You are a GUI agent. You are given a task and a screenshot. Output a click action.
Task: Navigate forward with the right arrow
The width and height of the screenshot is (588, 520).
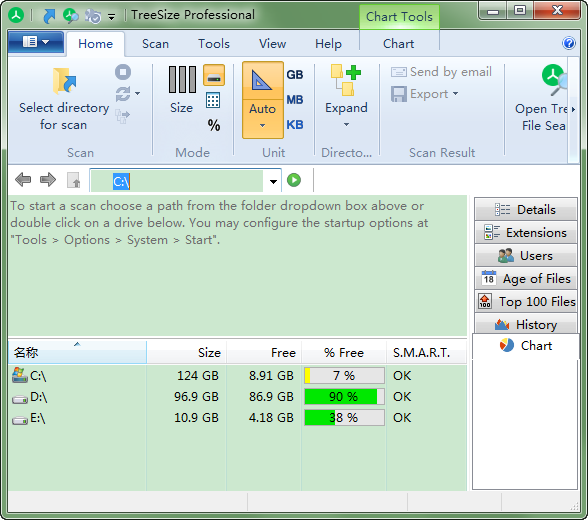point(48,180)
